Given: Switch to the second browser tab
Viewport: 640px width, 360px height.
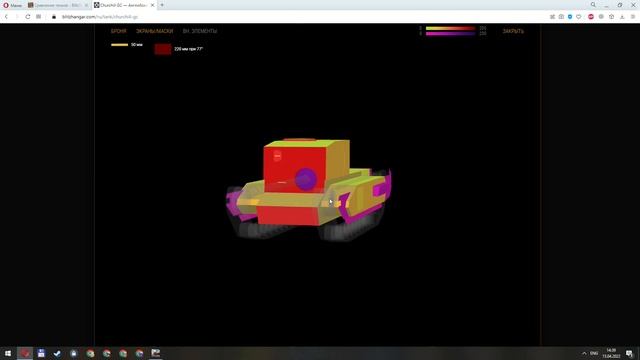Looking at the screenshot, I should pos(57,5).
